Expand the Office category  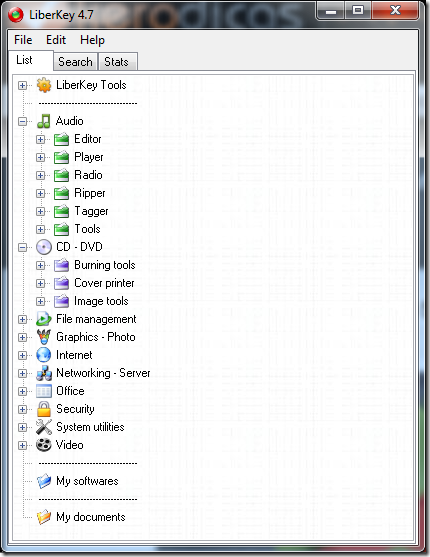tap(22, 391)
